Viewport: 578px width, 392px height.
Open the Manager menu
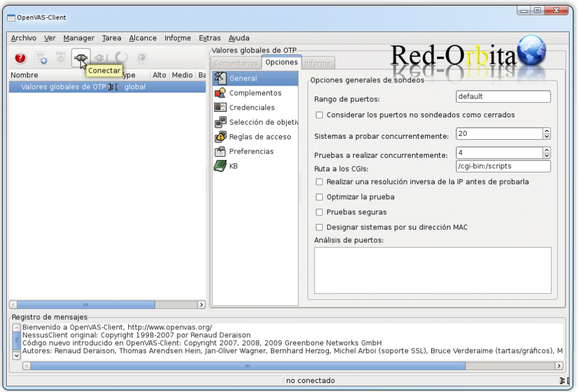tap(79, 38)
